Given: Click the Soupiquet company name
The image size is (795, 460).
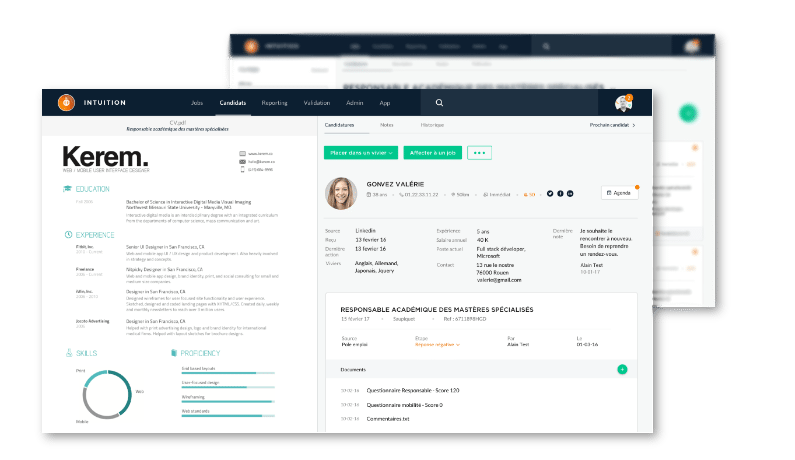Looking at the screenshot, I should tap(404, 319).
